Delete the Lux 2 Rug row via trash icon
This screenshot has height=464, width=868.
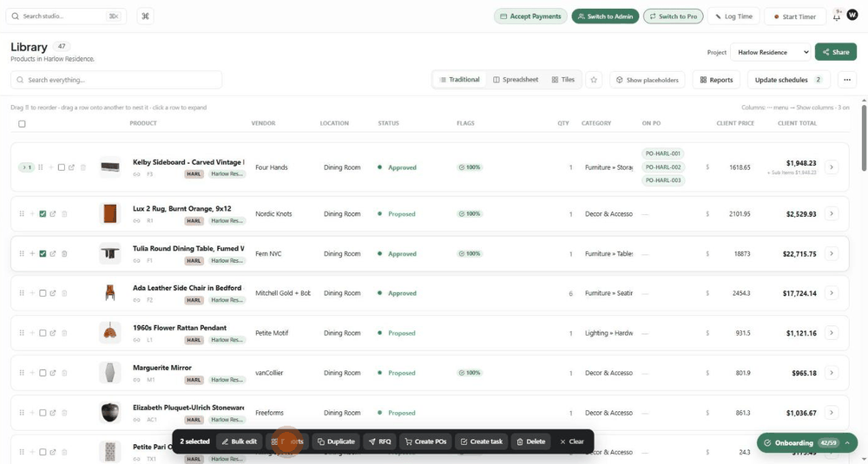coord(64,214)
